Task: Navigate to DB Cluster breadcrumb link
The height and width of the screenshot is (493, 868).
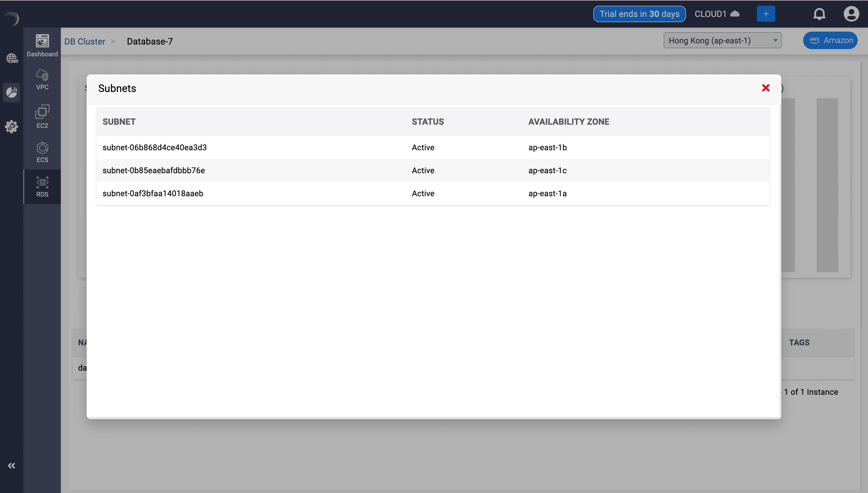Action: pos(85,41)
